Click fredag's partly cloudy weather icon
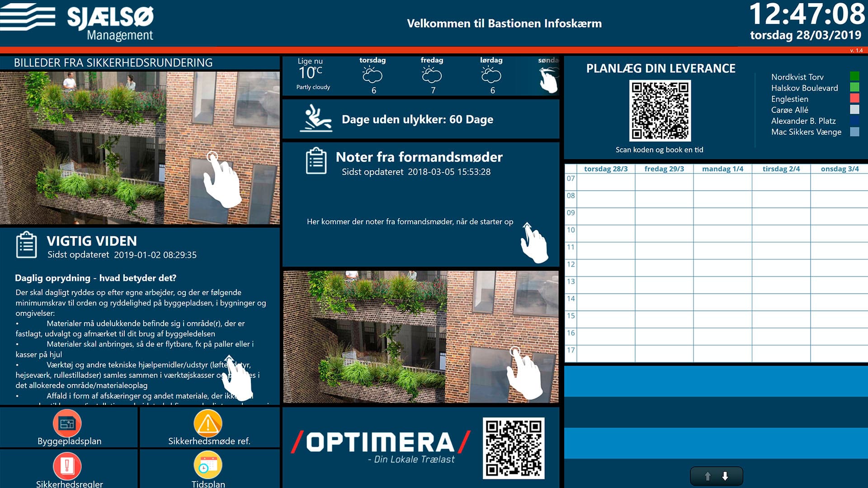The width and height of the screenshot is (868, 488). pyautogui.click(x=432, y=75)
